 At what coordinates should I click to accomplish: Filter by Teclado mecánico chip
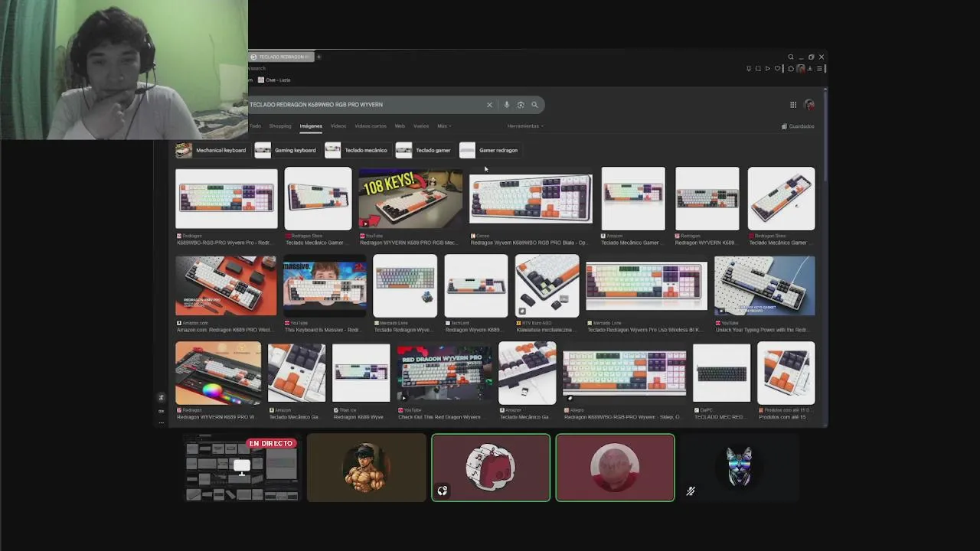tap(357, 150)
